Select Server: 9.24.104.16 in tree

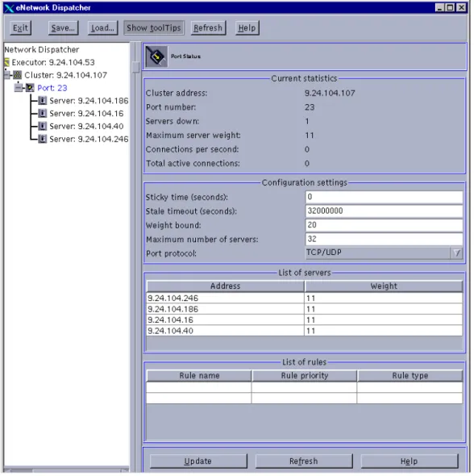point(86,113)
